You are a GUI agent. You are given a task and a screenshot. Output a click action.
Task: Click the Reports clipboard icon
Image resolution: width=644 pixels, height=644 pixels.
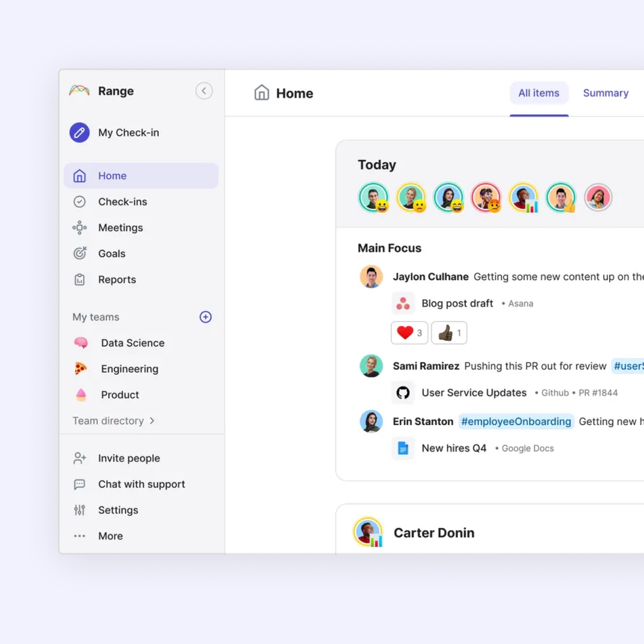click(x=79, y=280)
